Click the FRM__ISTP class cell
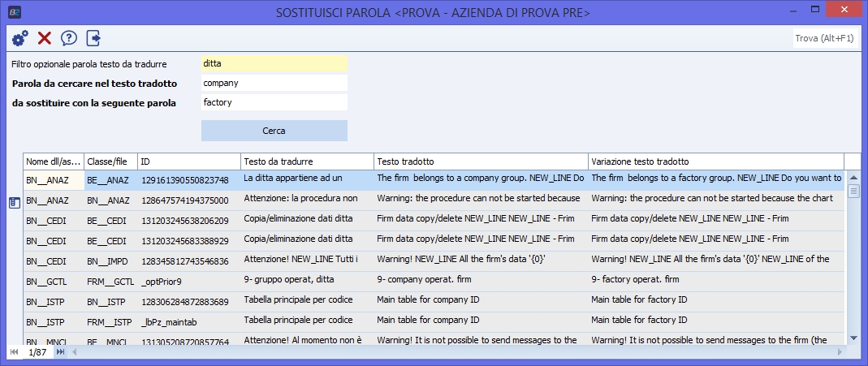868x366 pixels. tap(110, 321)
